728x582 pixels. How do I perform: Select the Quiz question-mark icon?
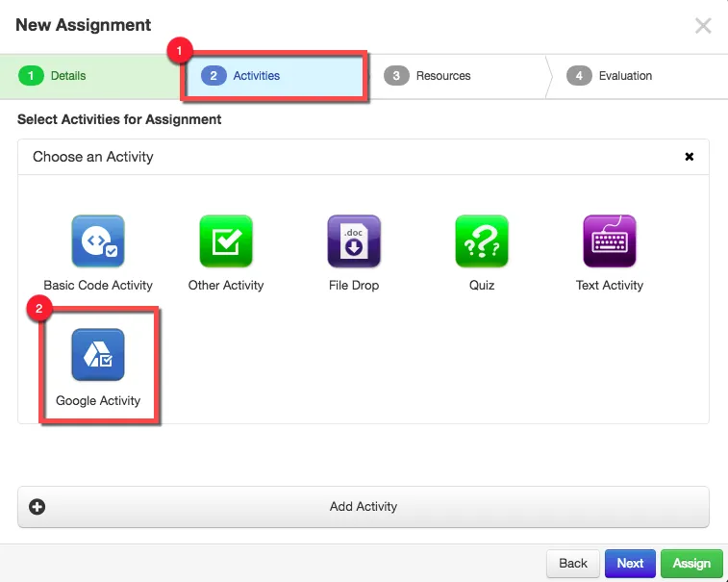[482, 240]
